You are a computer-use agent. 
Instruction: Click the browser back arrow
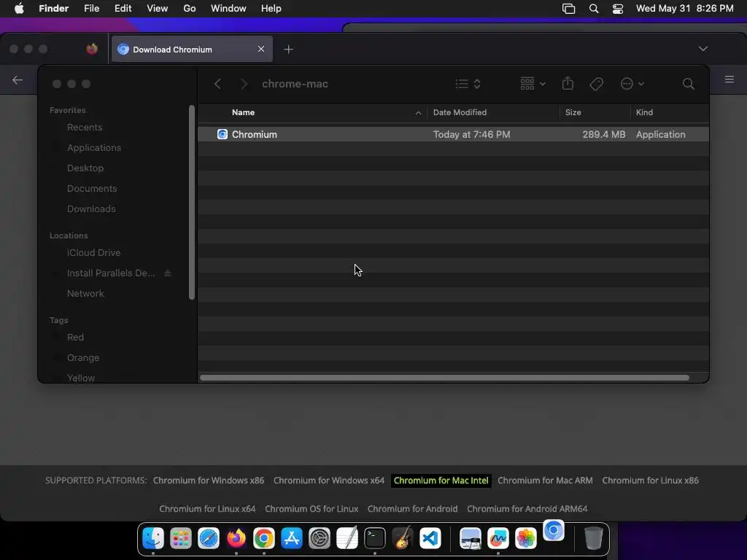(x=18, y=80)
